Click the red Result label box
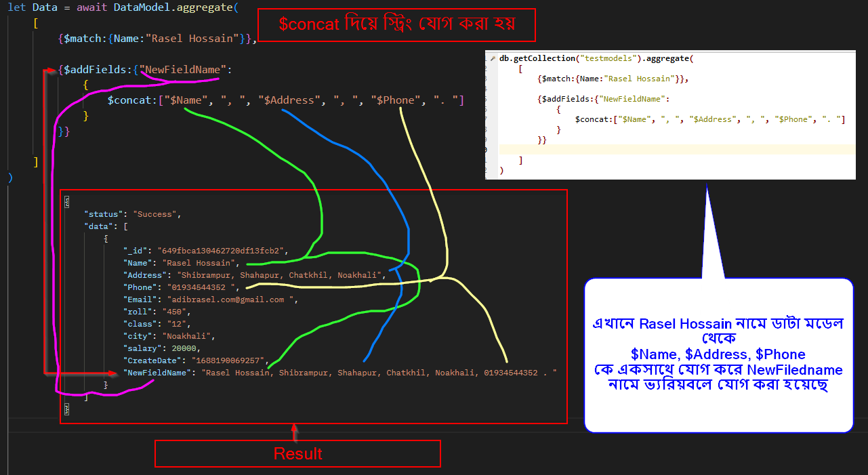The width and height of the screenshot is (868, 475). pos(297,453)
